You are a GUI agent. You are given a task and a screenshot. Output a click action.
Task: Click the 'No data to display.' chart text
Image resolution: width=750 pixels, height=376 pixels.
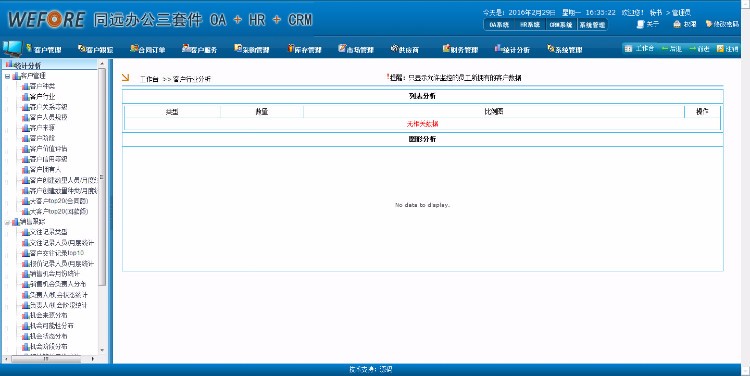[x=422, y=205]
